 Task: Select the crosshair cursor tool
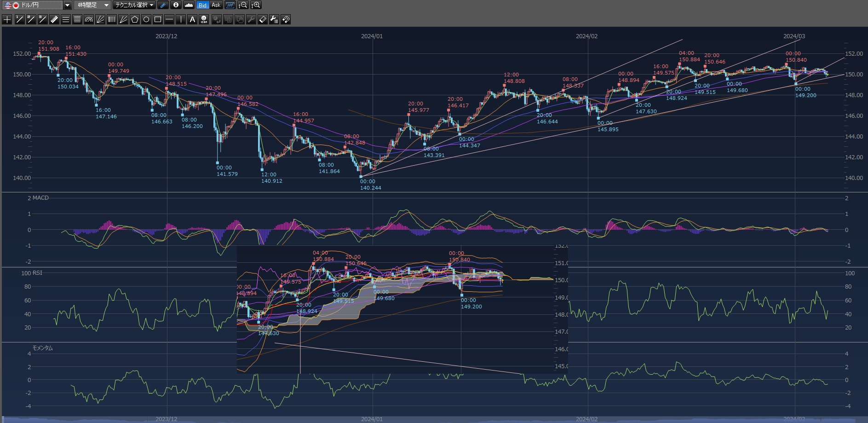pos(7,19)
